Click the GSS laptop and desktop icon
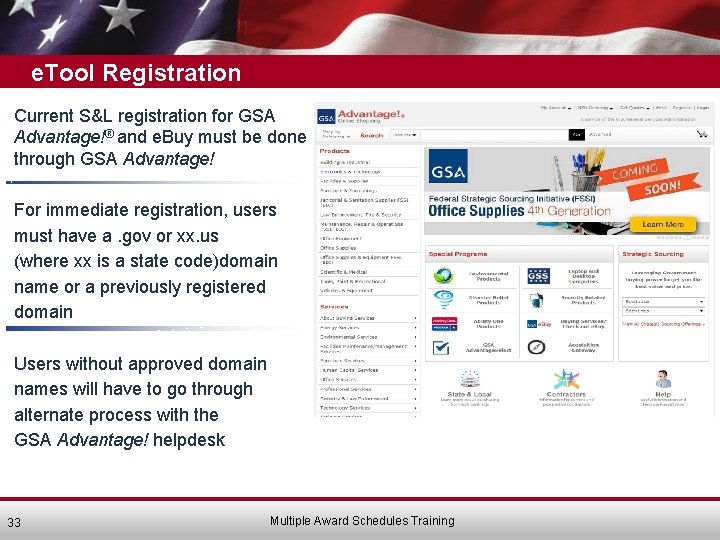The image size is (720, 540). (x=538, y=276)
